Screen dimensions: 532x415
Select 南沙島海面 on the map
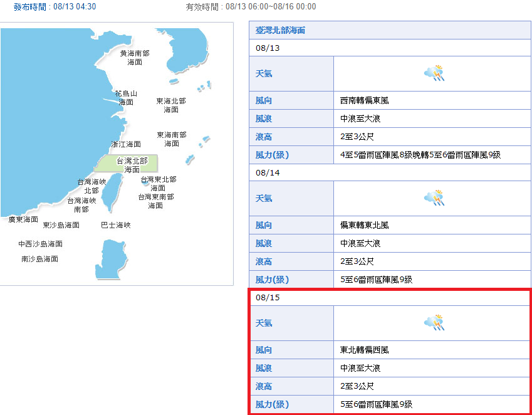(x=39, y=259)
